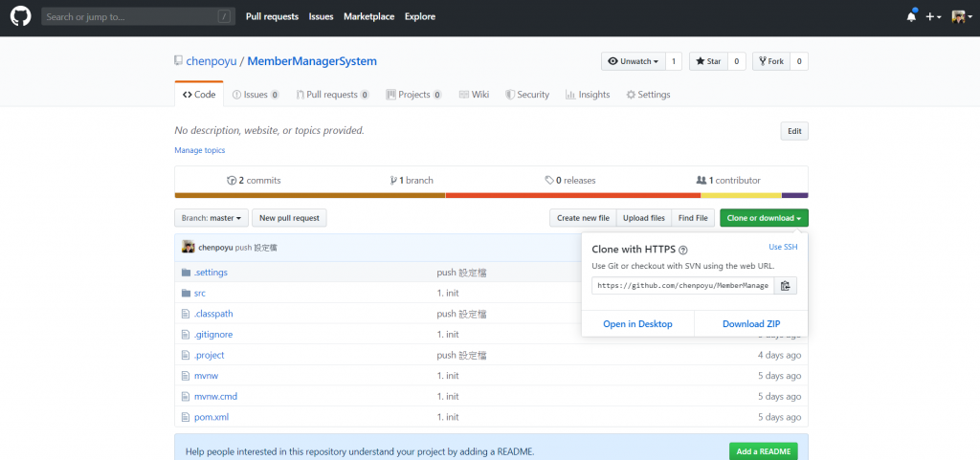
Task: Click the Manage topics link
Action: pyautogui.click(x=200, y=150)
